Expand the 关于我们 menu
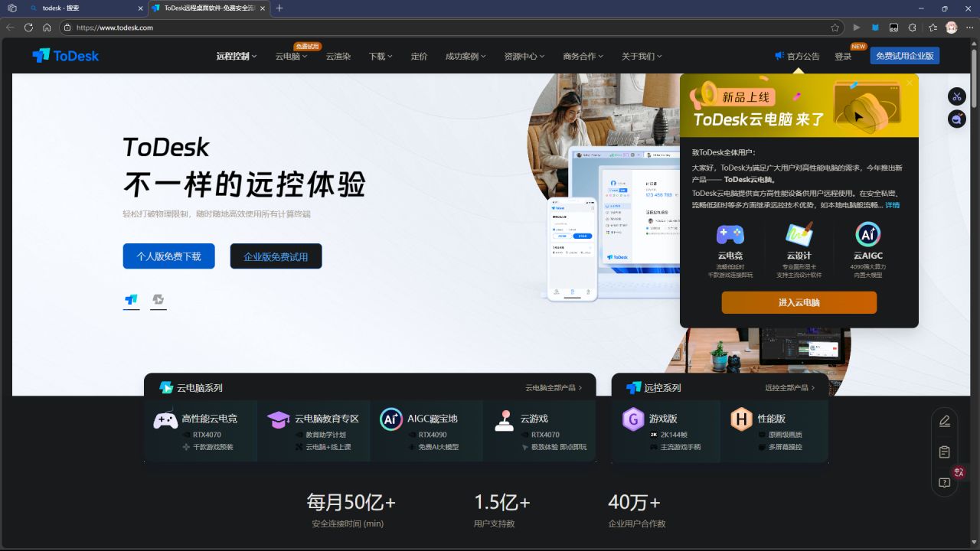Screen dimensions: 980x551 pyautogui.click(x=642, y=56)
